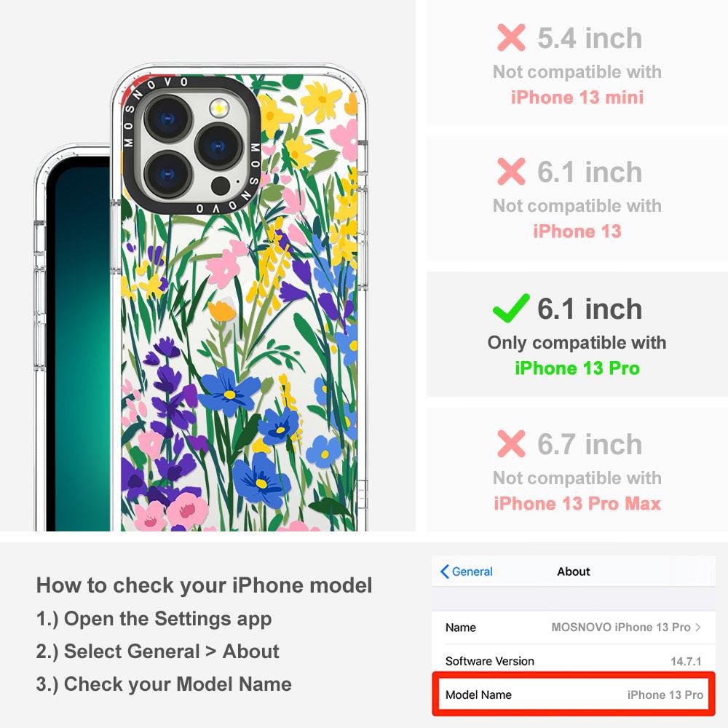Select the Model Name row
This screenshot has height=728, width=728.
coord(574,695)
